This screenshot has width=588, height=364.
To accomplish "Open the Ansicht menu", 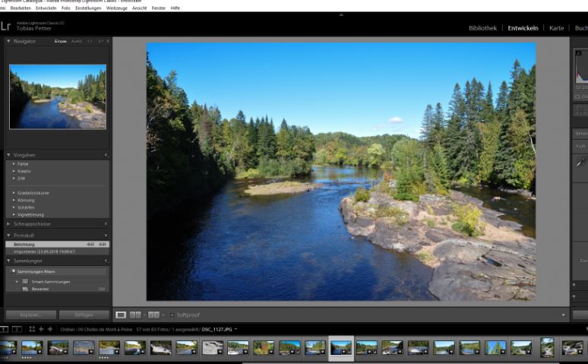I will pos(139,8).
